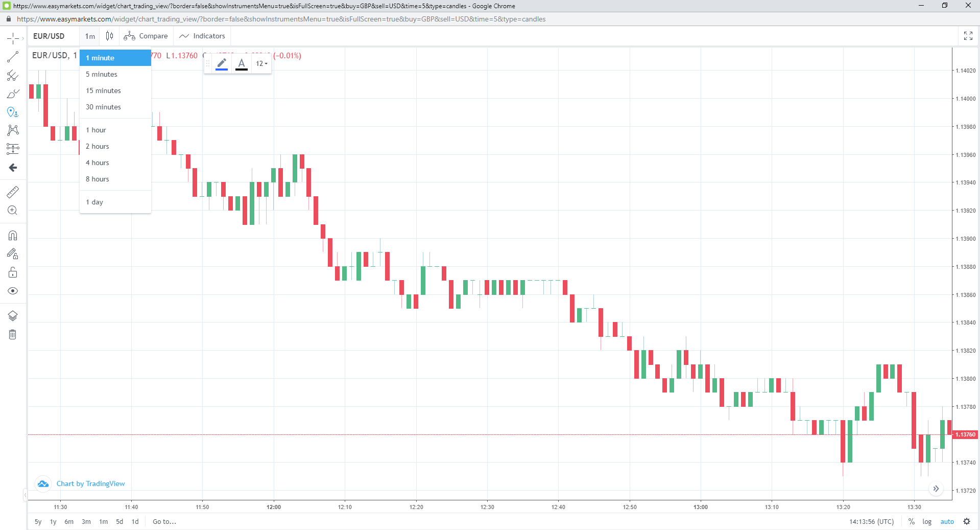Click the trash icon to remove drawings
Image resolution: width=980 pixels, height=530 pixels.
point(13,335)
